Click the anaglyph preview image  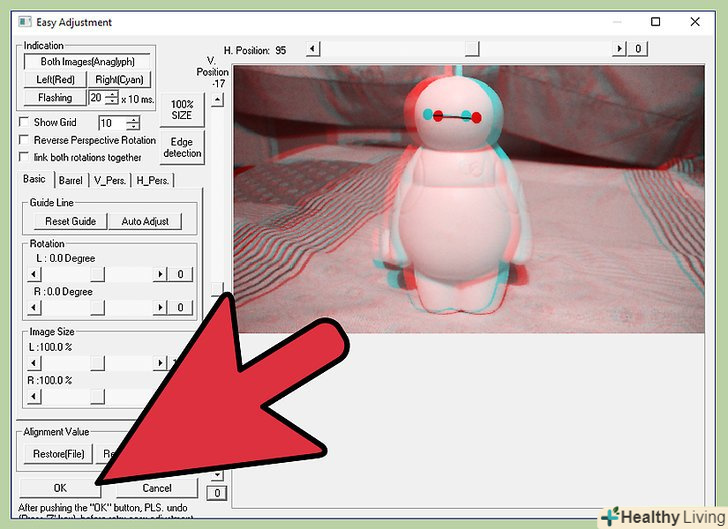click(x=469, y=199)
